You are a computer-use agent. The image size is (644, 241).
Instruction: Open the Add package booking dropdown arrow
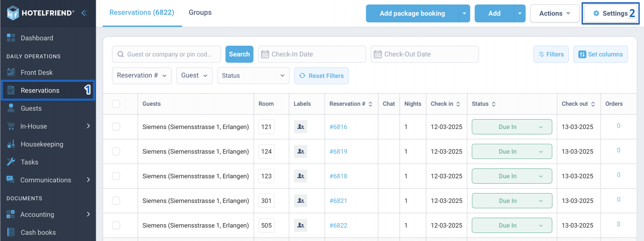click(464, 13)
